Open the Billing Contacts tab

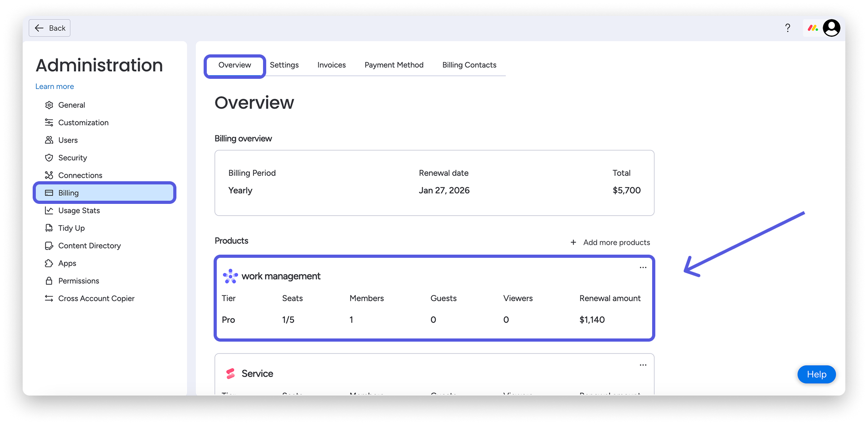click(469, 65)
